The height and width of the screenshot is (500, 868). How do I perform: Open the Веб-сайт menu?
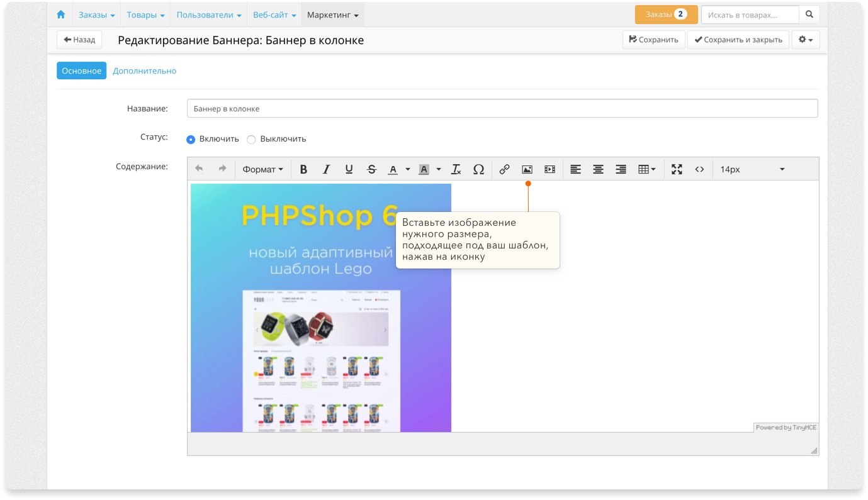point(274,14)
